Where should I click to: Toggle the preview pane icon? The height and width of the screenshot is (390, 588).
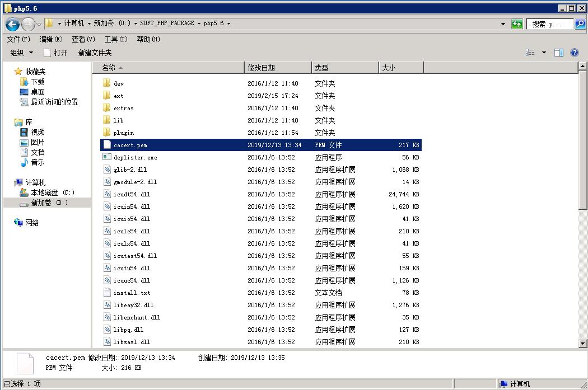pyautogui.click(x=558, y=52)
